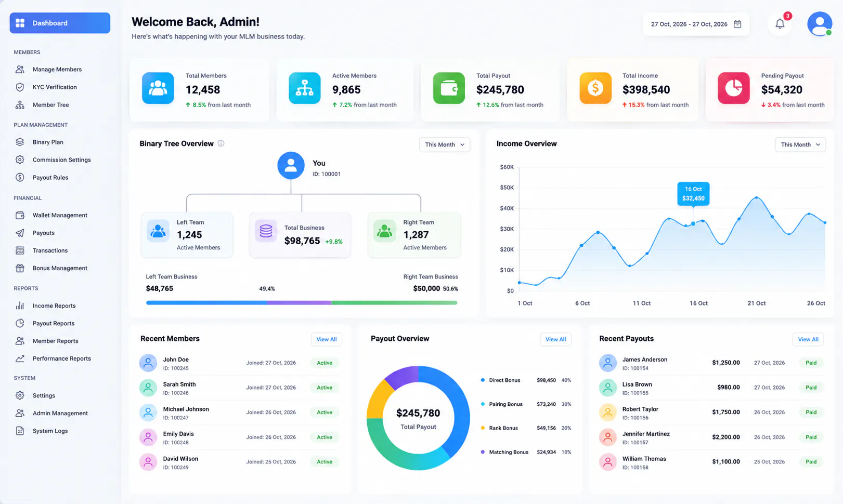Click the Total Members people icon
843x504 pixels.
(x=158, y=88)
